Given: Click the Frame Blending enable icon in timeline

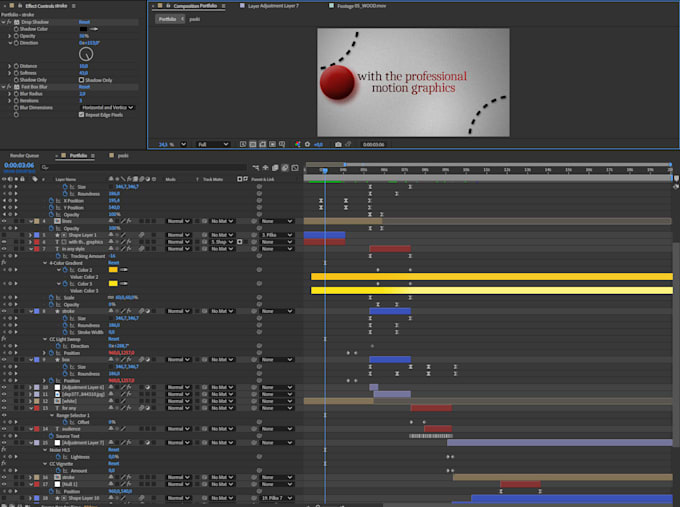Looking at the screenshot, I should click(x=275, y=168).
